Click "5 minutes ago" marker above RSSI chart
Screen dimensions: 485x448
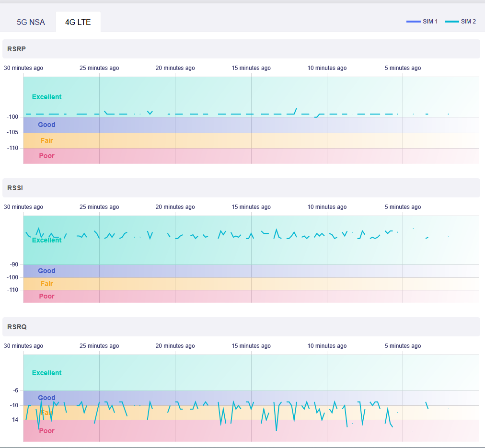click(x=403, y=207)
